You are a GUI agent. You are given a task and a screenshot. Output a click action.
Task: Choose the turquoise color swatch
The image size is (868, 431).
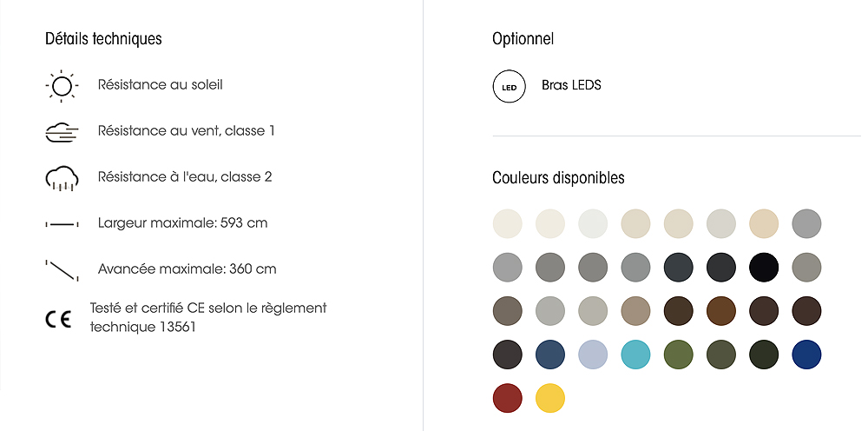635,354
